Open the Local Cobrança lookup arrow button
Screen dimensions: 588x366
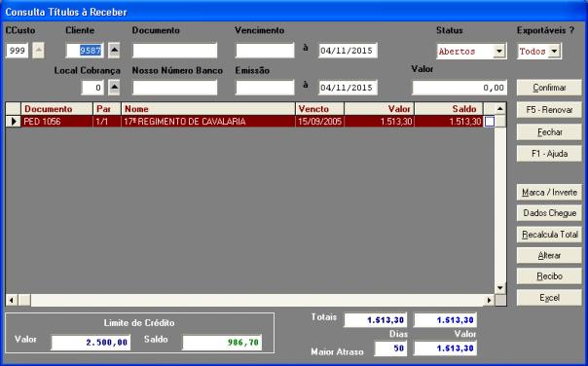114,88
